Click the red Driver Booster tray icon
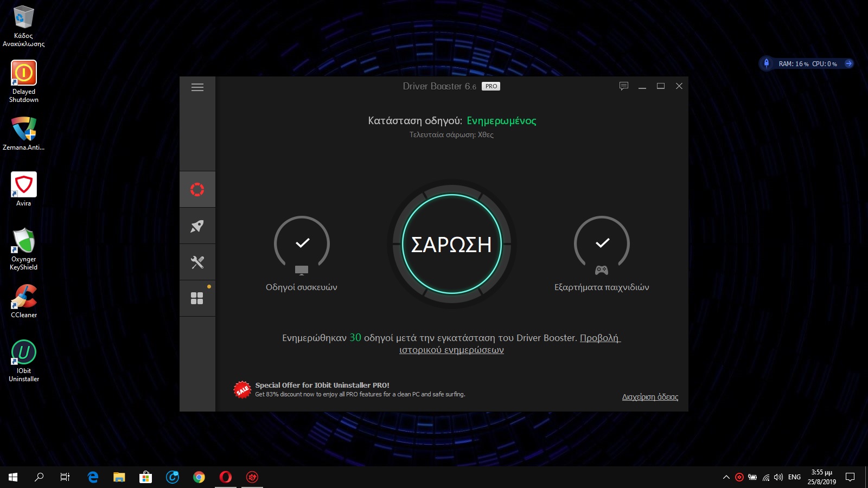This screenshot has height=488, width=868. [739, 477]
